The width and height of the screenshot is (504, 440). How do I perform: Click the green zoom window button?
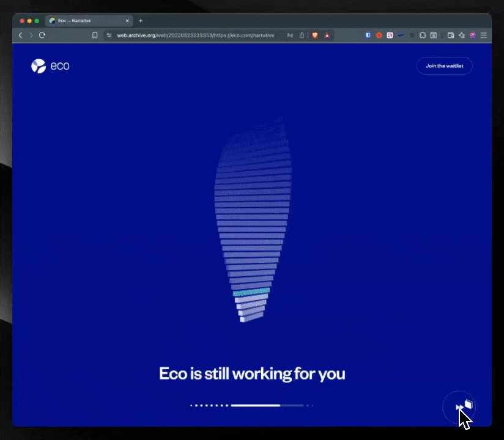[37, 21]
